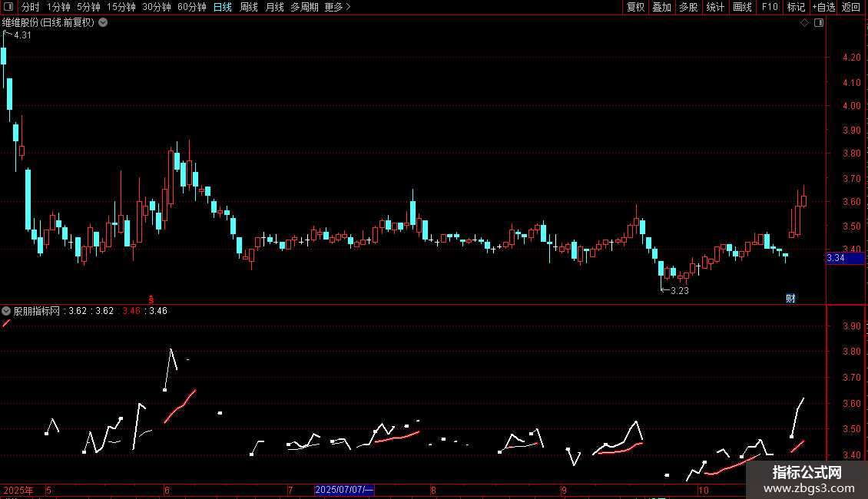Viewport: 868px width, 499px height.
Task: Click the 3.23 low price annotation
Action: pos(680,291)
